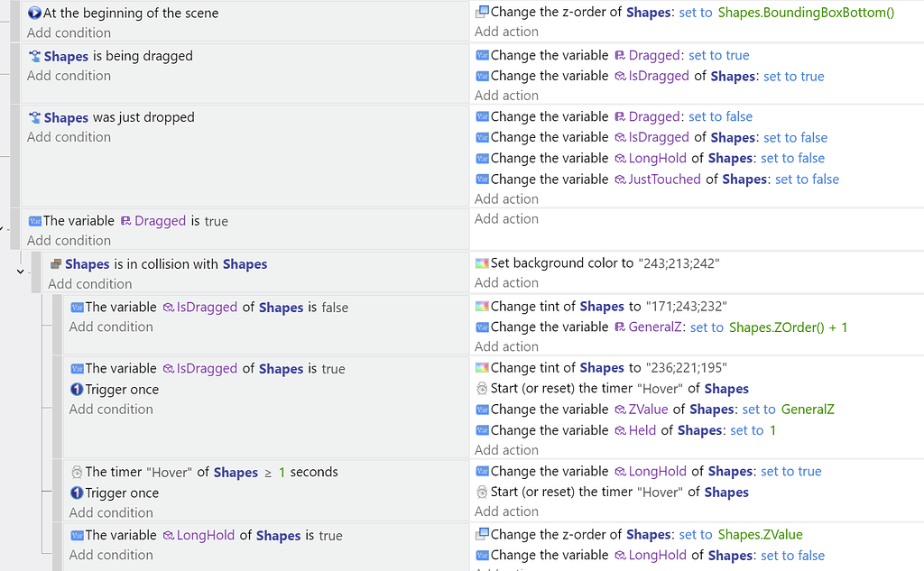The height and width of the screenshot is (571, 924).
Task: Click the play icon beside 'At the beginning of the scene'
Action: 34,14
